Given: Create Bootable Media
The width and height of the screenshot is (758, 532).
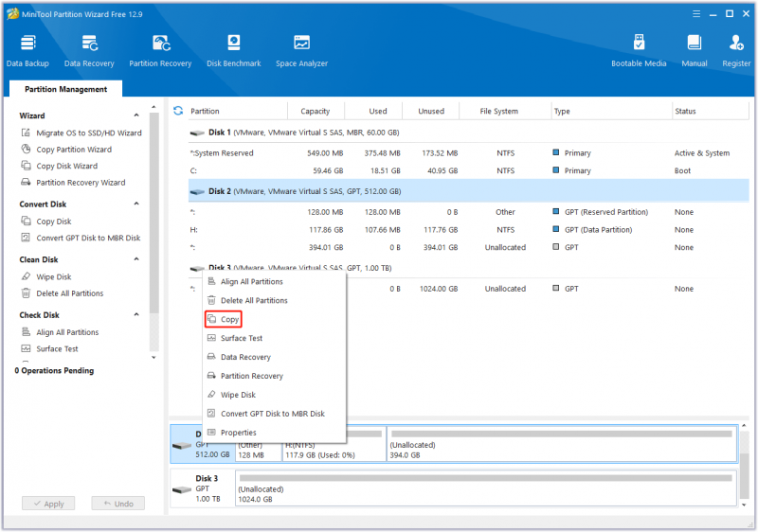Looking at the screenshot, I should click(x=639, y=50).
